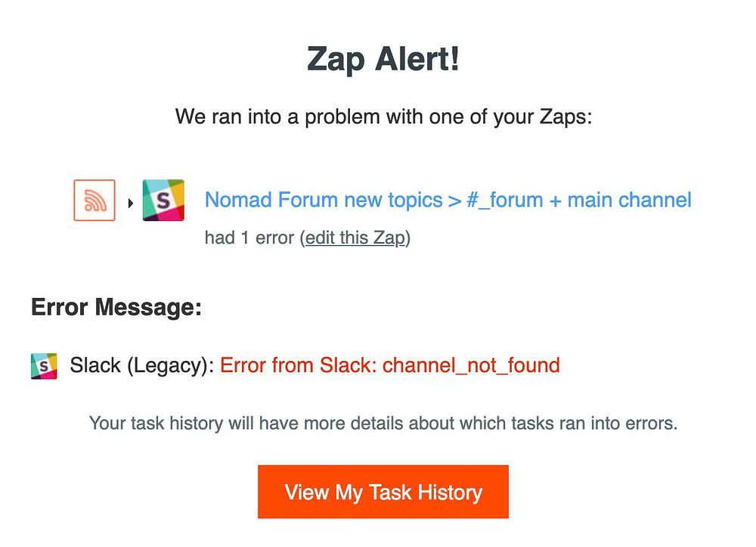Click the 'Error from Slack:' portion of red text
Image resolution: width=756 pixels, height=547 pixels.
pyautogui.click(x=299, y=365)
